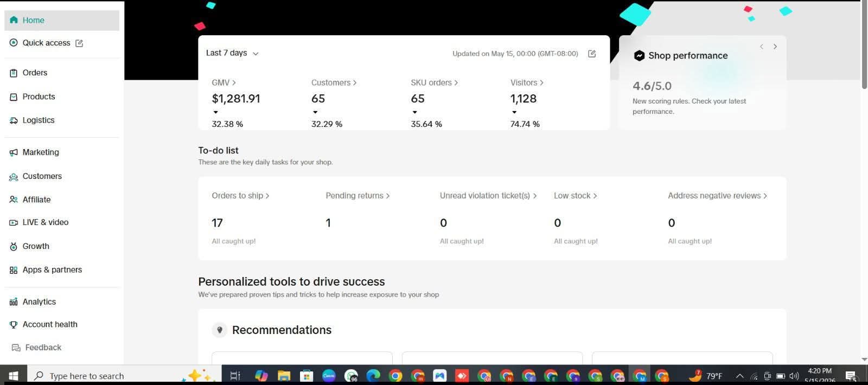Open Microsoft Edge from taskbar
This screenshot has height=385, width=868.
click(x=373, y=376)
